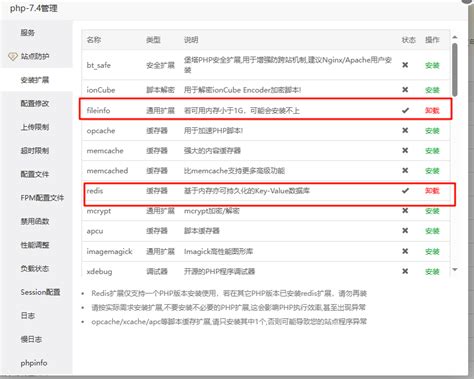Open 负载状态 in sidebar

(x=35, y=268)
